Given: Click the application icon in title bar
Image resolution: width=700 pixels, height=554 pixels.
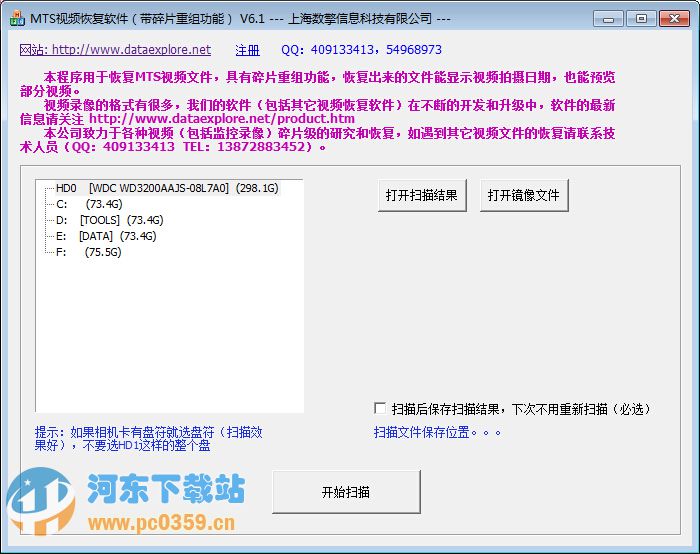Looking at the screenshot, I should click(x=17, y=19).
